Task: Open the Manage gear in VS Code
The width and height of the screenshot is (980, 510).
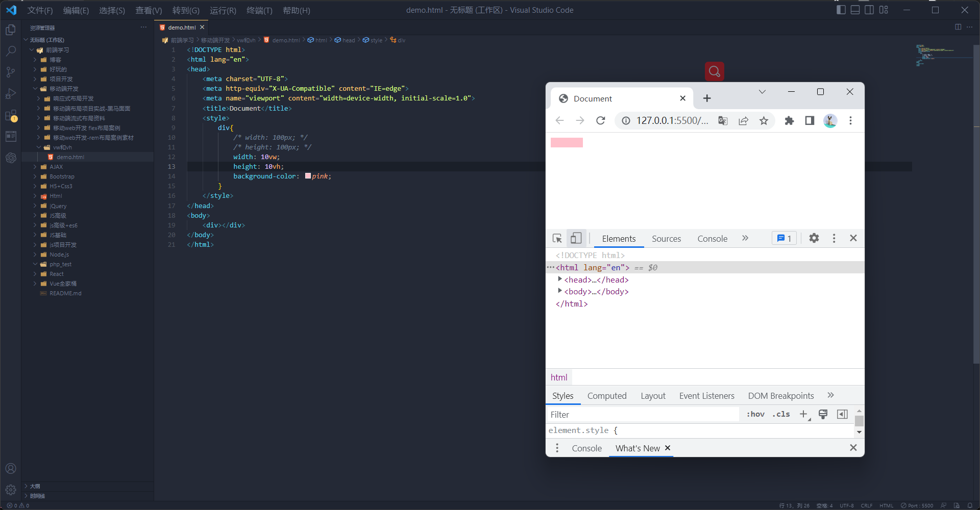Action: click(11, 490)
